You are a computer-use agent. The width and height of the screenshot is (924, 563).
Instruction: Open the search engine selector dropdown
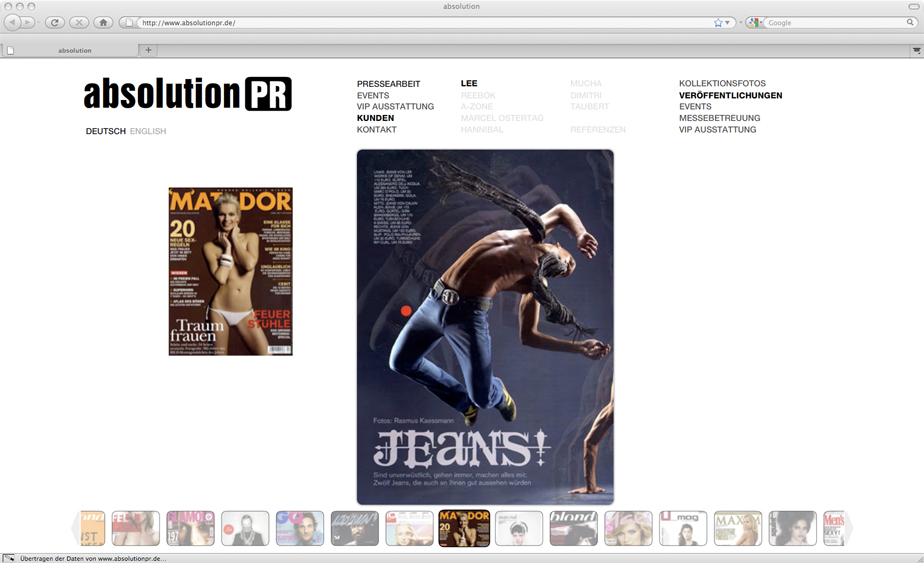tap(756, 22)
